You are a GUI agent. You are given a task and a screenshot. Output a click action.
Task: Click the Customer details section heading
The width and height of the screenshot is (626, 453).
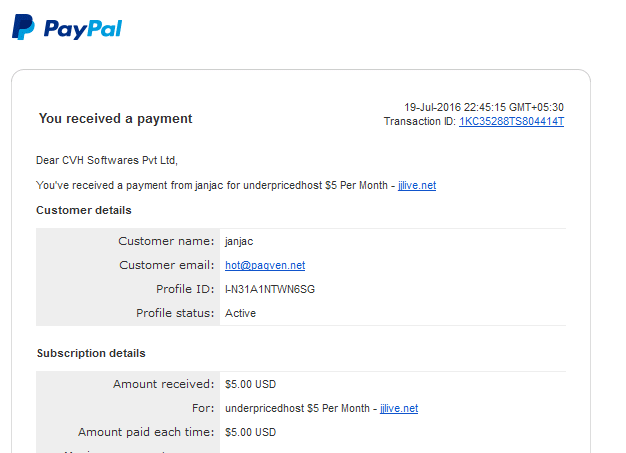pyautogui.click(x=84, y=210)
